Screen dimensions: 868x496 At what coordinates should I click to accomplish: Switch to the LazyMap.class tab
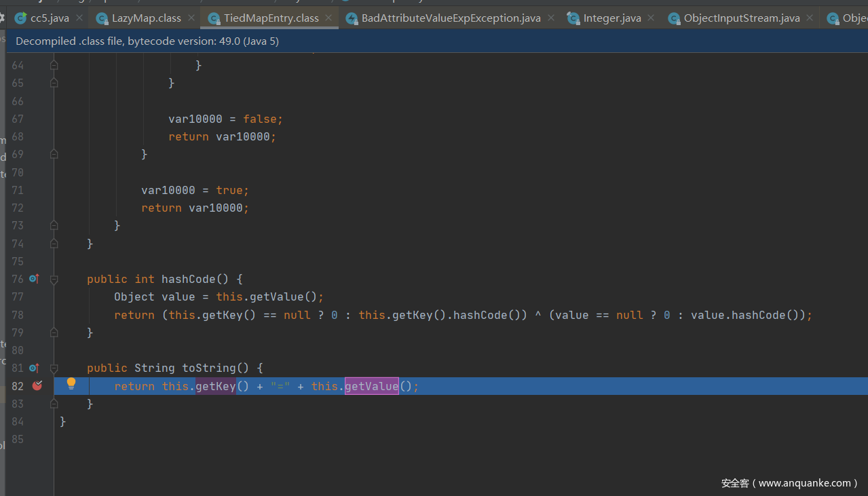point(146,18)
